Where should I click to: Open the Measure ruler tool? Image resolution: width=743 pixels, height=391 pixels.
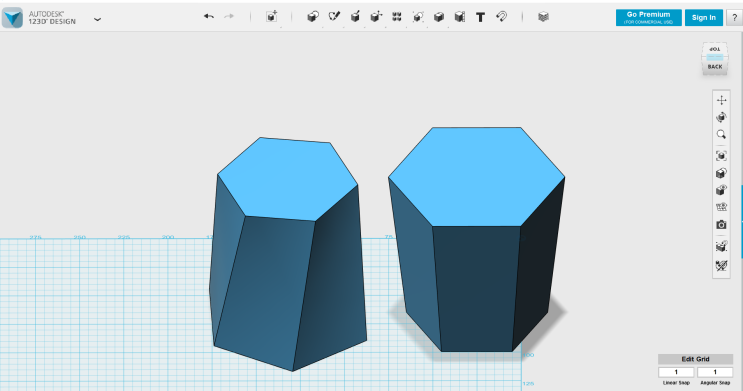[x=460, y=17]
